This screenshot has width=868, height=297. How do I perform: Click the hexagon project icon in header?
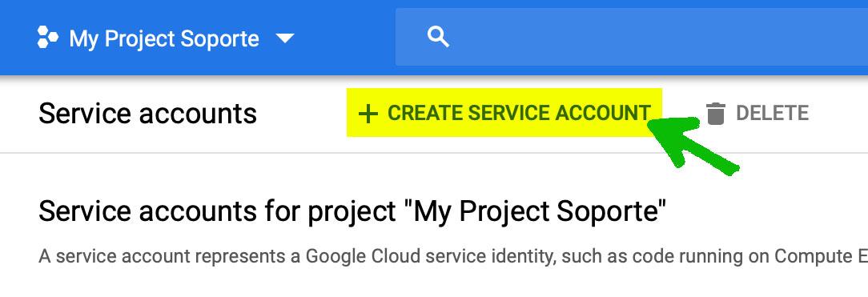[47, 38]
